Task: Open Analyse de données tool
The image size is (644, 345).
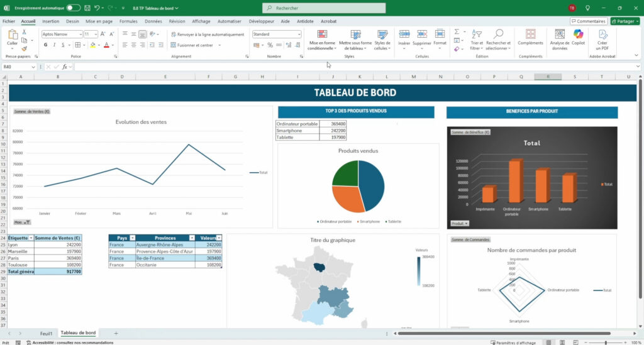Action: [x=559, y=35]
